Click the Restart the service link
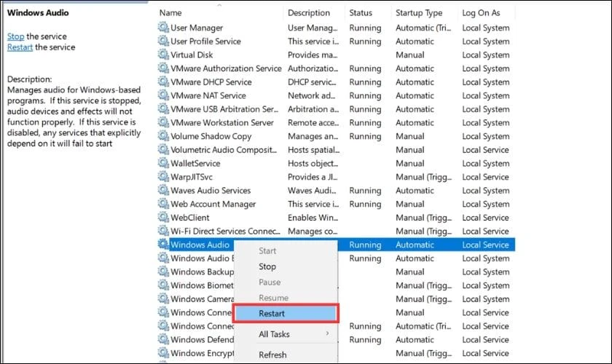This screenshot has width=612, height=364. (x=20, y=47)
